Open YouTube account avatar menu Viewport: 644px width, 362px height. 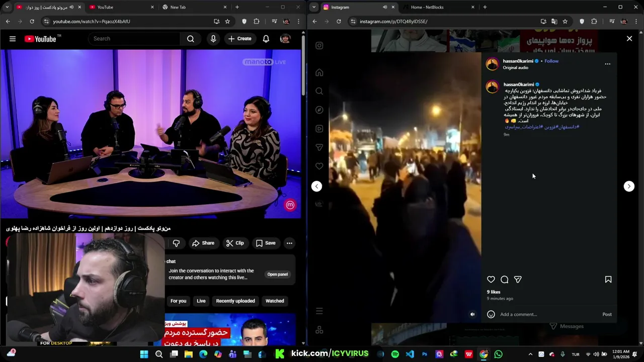(x=285, y=39)
